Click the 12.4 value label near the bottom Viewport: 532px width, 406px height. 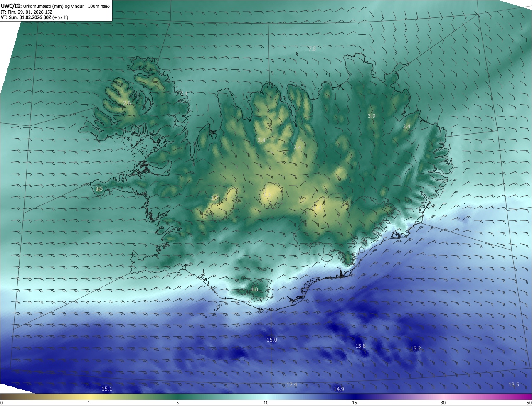(x=292, y=385)
